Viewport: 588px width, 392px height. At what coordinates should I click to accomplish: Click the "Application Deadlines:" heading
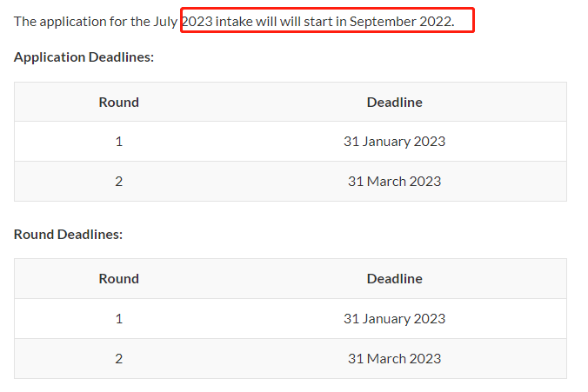tap(84, 57)
